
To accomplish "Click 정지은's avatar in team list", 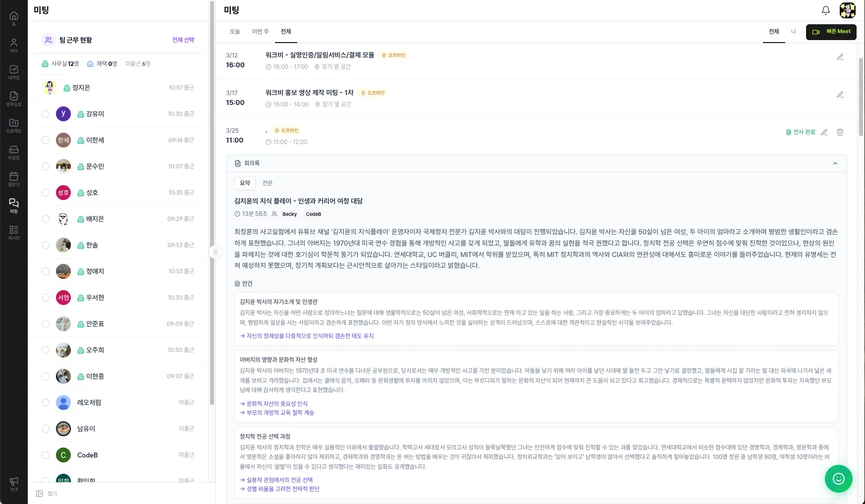I will pos(50,88).
